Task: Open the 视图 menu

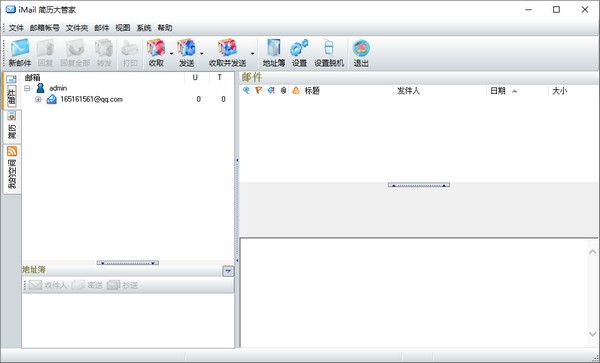Action: (x=122, y=28)
